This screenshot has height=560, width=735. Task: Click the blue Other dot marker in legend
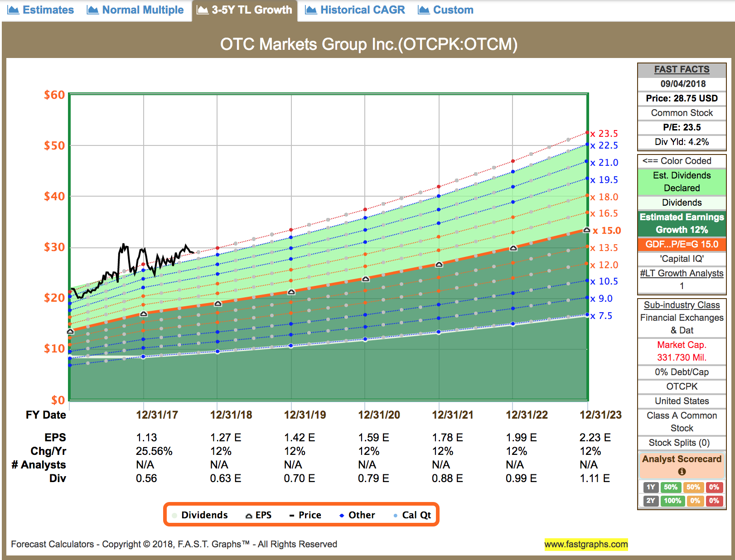click(x=342, y=515)
